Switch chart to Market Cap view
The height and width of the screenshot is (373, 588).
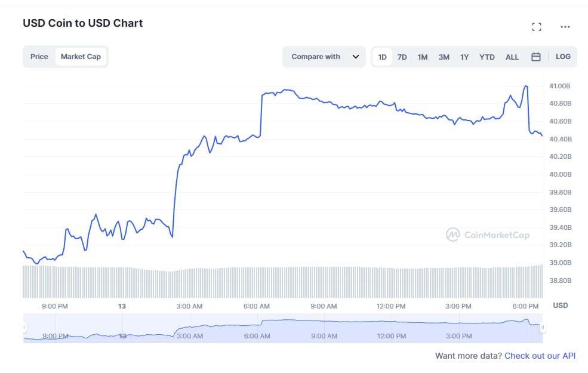(81, 57)
